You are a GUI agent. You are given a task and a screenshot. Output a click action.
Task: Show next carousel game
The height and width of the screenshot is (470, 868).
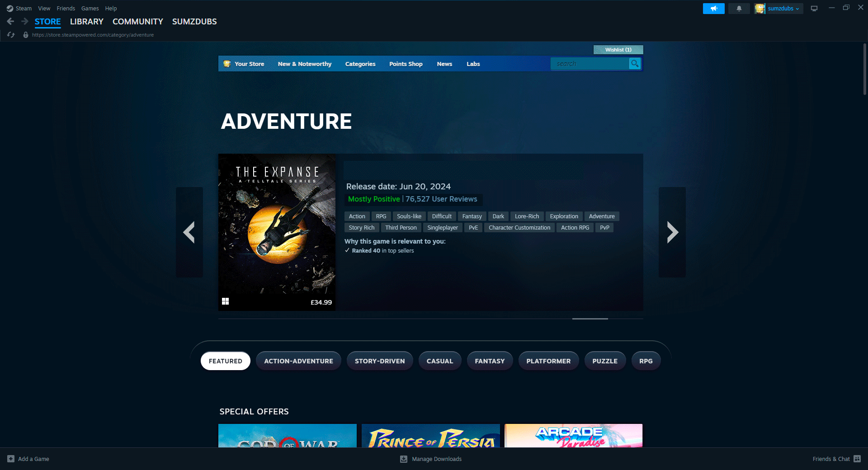tap(672, 232)
